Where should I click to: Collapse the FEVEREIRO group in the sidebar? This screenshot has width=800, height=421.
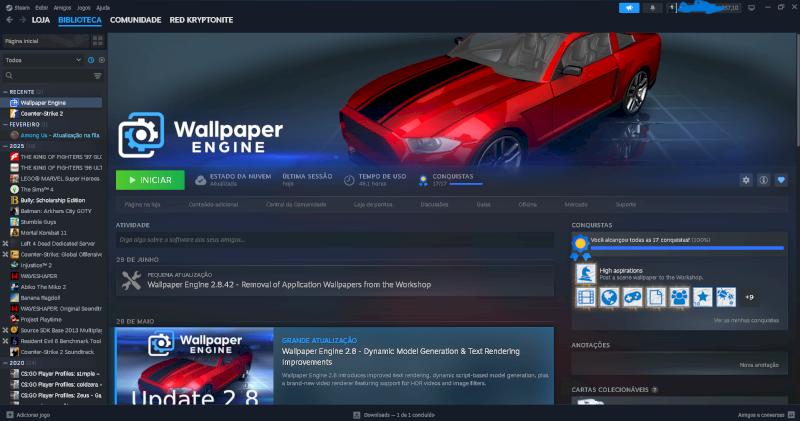(x=6, y=125)
